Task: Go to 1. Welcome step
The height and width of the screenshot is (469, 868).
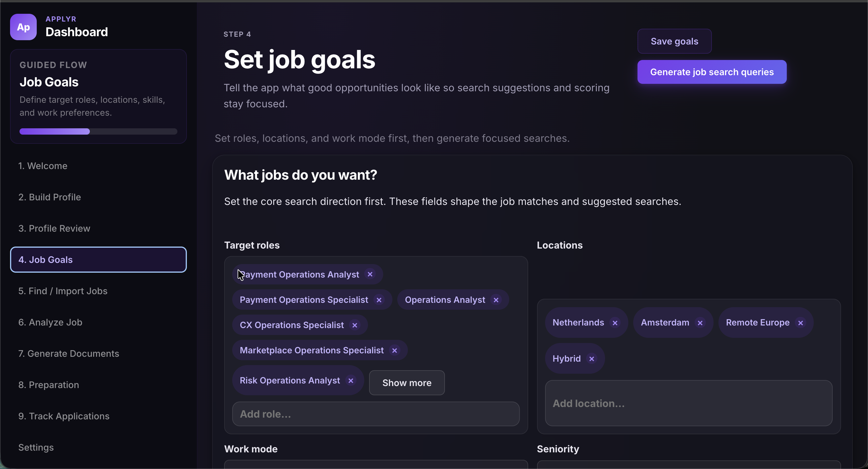Action: click(98, 166)
